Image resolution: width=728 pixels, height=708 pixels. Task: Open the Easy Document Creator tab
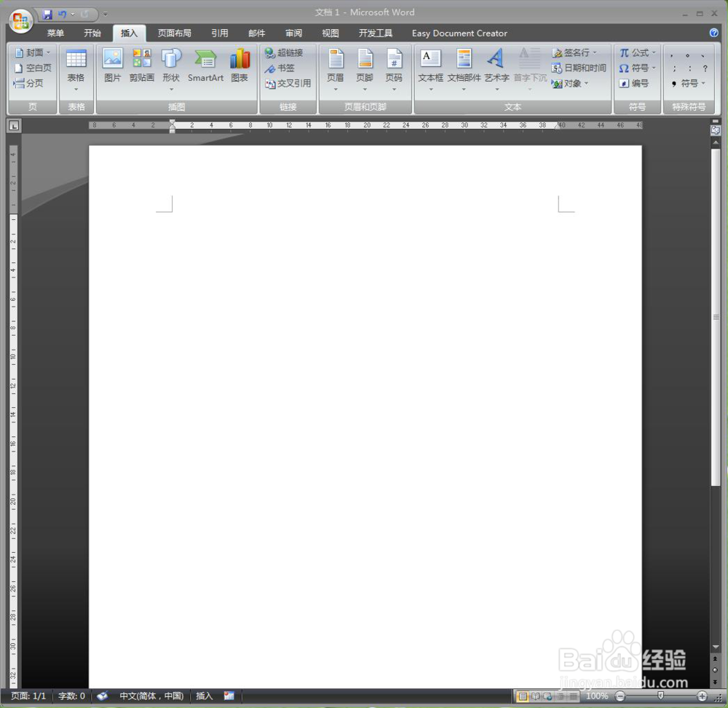point(459,34)
